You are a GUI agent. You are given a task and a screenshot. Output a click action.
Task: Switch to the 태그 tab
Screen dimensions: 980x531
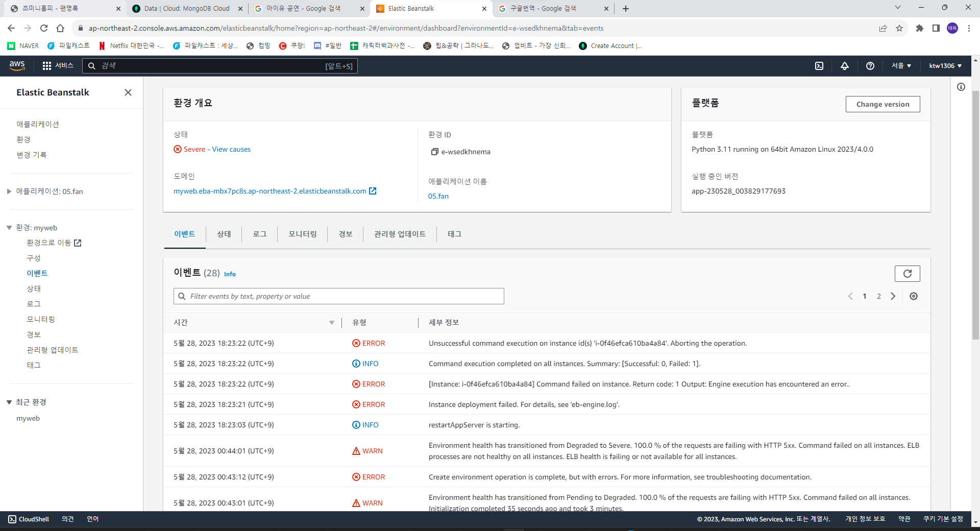(x=454, y=234)
